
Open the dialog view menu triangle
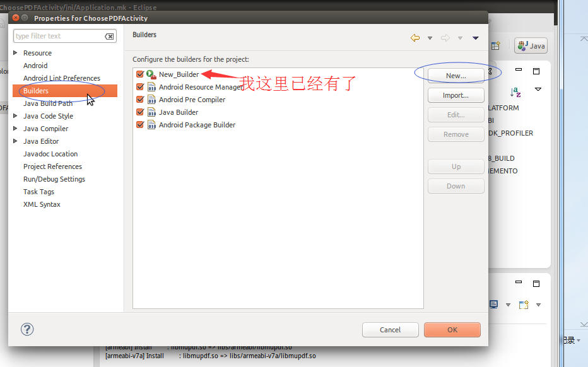476,38
